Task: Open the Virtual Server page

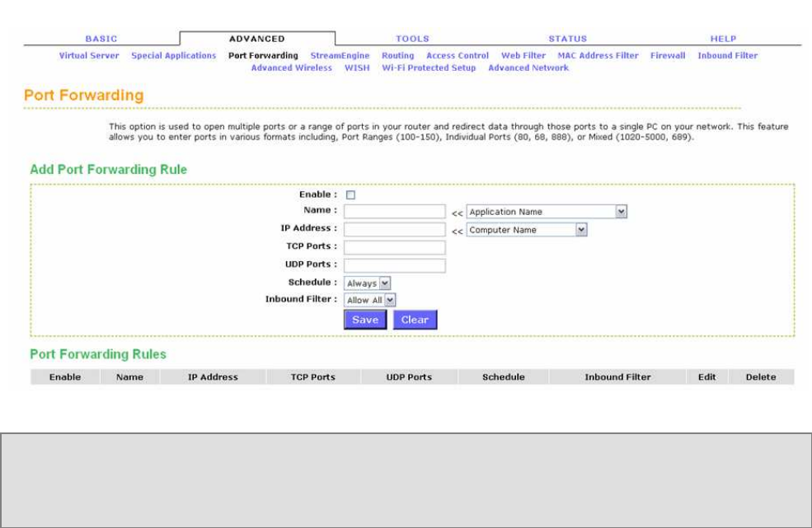Action: coord(89,55)
